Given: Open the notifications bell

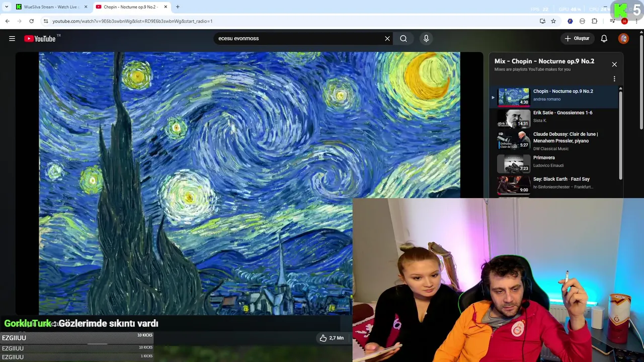Looking at the screenshot, I should [x=604, y=38].
